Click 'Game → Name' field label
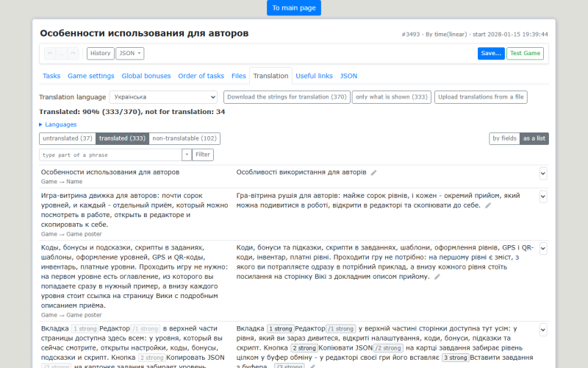Image resolution: width=588 pixels, height=368 pixels. point(62,182)
